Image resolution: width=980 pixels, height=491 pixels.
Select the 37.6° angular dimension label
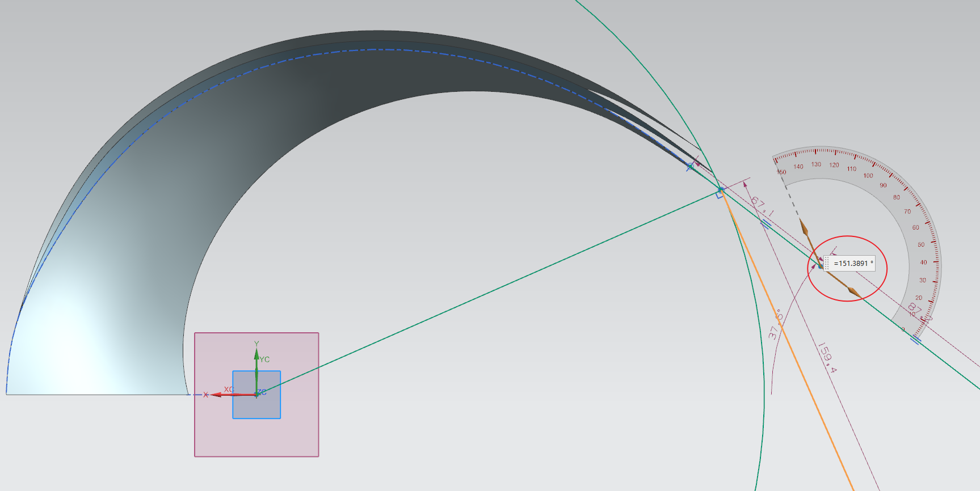point(775,325)
